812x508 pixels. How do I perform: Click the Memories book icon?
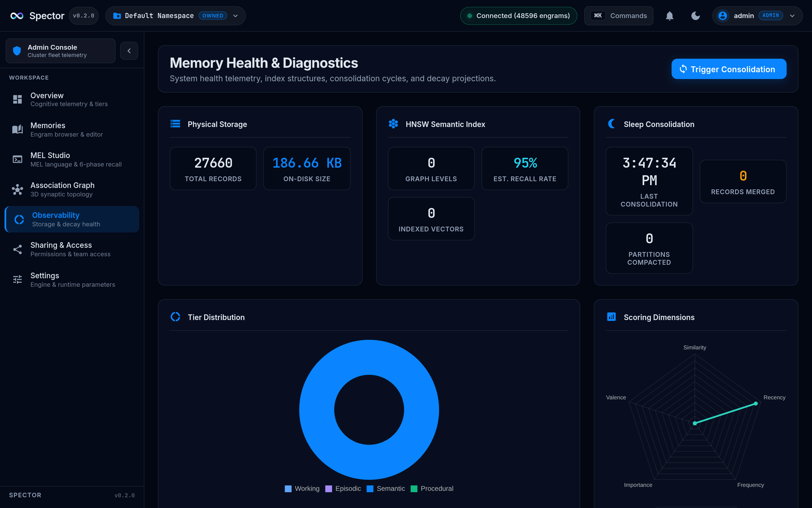tap(17, 129)
